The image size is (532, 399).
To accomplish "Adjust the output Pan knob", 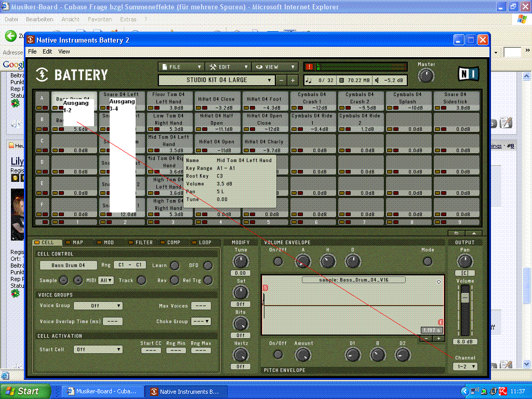I will pyautogui.click(x=465, y=261).
